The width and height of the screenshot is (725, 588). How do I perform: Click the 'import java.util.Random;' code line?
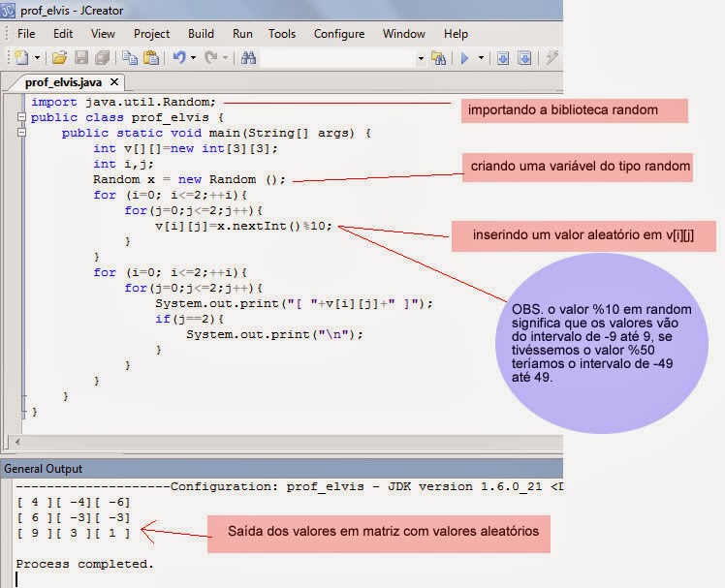[123, 102]
